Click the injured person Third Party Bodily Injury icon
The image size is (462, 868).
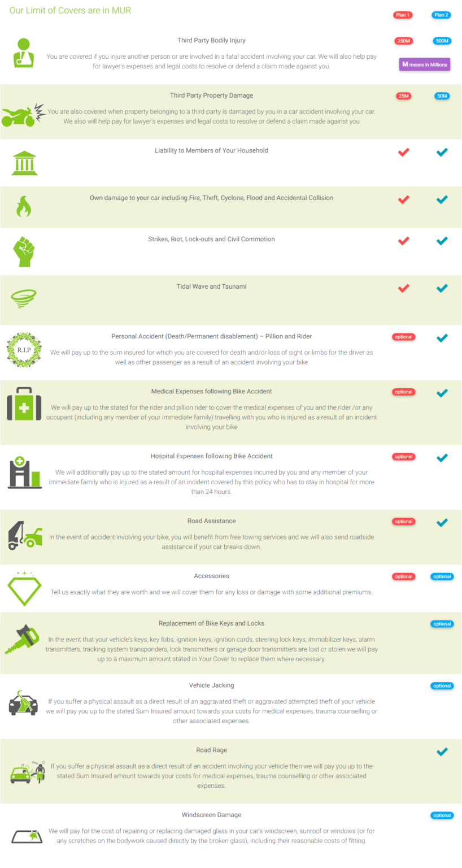23,53
